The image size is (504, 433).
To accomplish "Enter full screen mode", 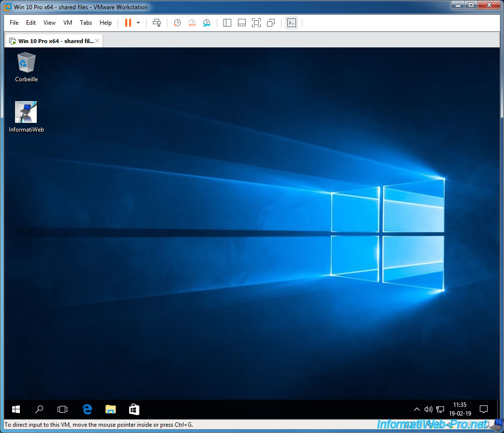I will [x=256, y=23].
